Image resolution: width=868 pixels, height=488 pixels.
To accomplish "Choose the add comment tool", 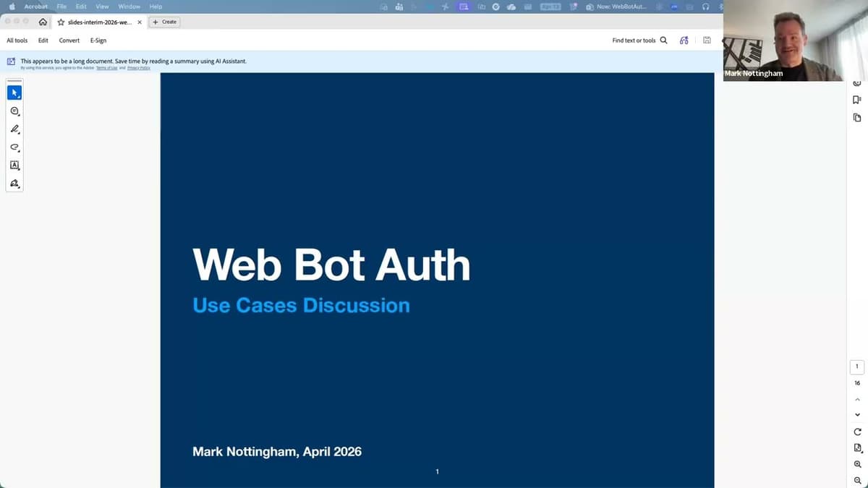I will pyautogui.click(x=14, y=111).
